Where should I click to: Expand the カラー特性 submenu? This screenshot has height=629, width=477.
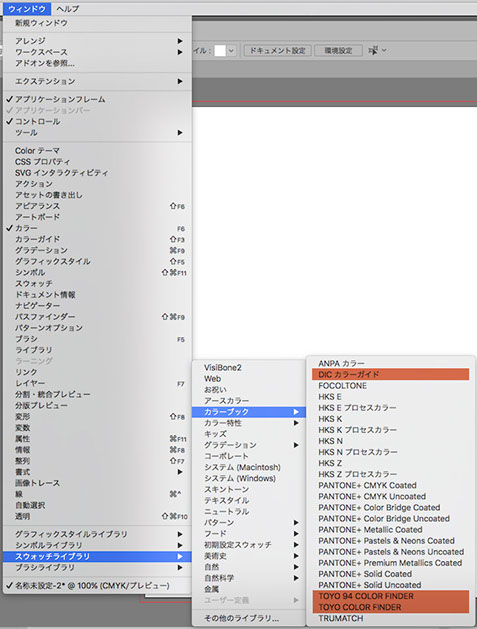[249, 423]
